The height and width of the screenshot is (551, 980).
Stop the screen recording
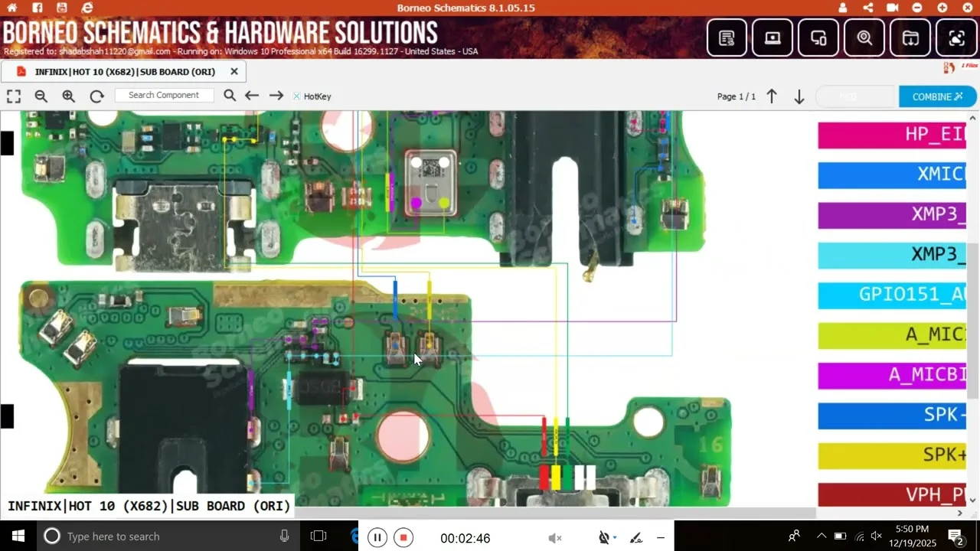pyautogui.click(x=403, y=538)
